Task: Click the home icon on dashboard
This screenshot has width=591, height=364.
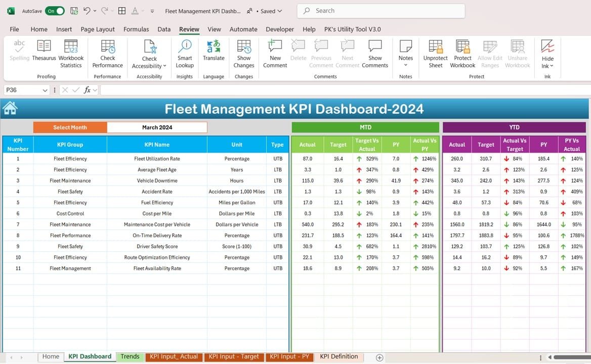Action: (10, 108)
